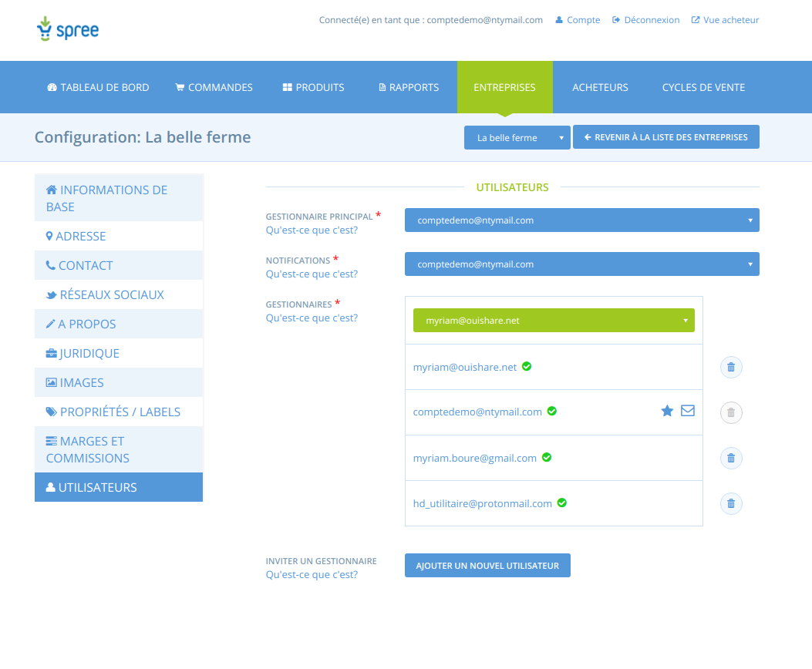
Task: Click Configuration: La belle ferme heading
Action: click(143, 137)
